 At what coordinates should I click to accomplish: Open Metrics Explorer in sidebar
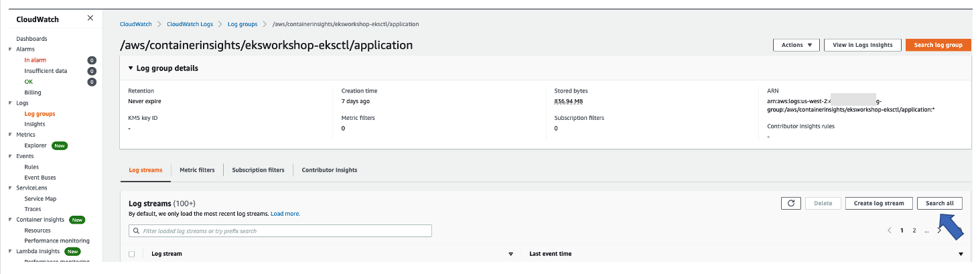coord(36,145)
